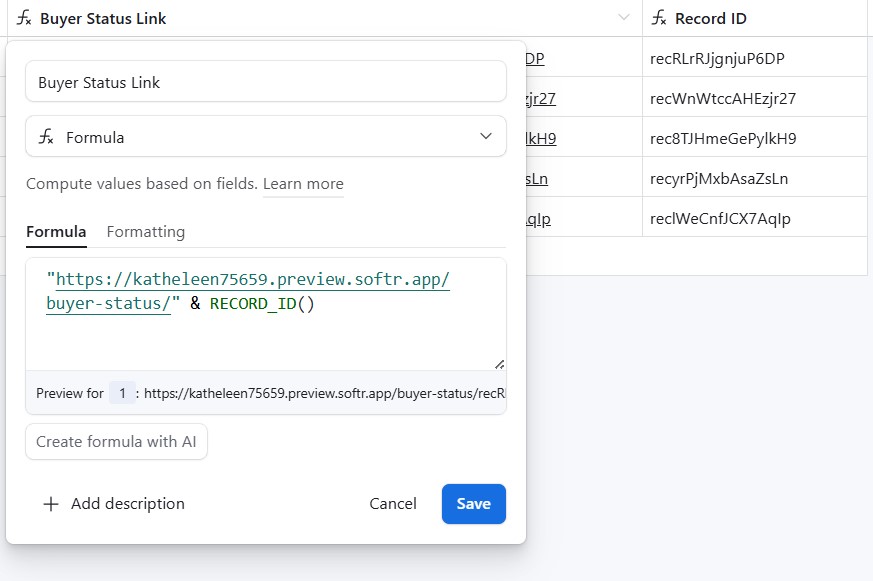Click the preview URL text
Viewport: 873px width, 581px height.
click(x=325, y=393)
